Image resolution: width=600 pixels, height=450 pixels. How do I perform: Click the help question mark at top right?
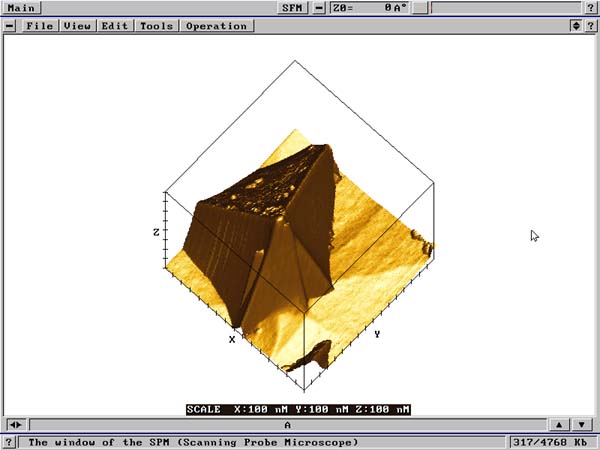(x=591, y=8)
